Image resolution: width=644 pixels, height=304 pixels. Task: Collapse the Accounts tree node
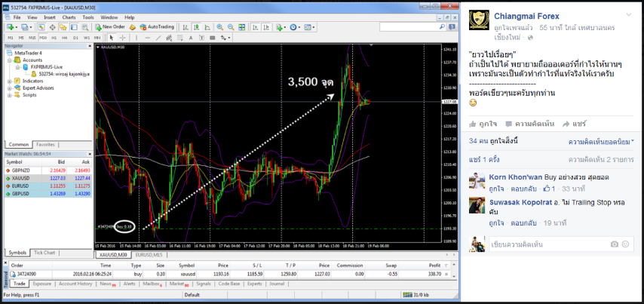point(10,60)
